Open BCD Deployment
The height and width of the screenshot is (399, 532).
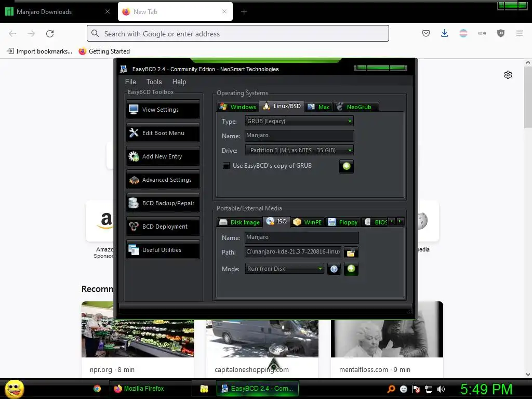click(163, 227)
